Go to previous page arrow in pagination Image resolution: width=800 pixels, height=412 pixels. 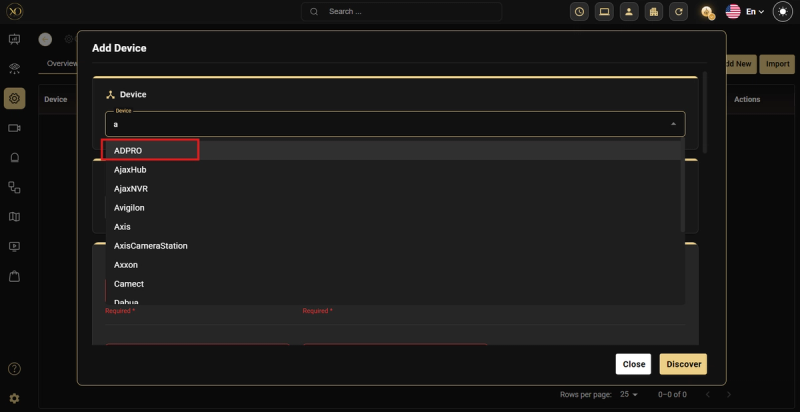708,394
